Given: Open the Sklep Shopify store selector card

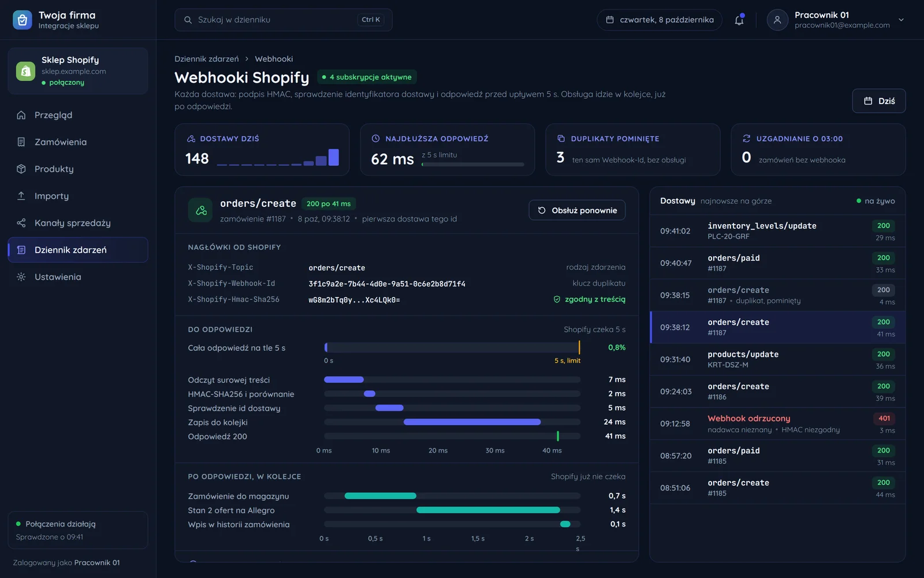Looking at the screenshot, I should pos(78,71).
